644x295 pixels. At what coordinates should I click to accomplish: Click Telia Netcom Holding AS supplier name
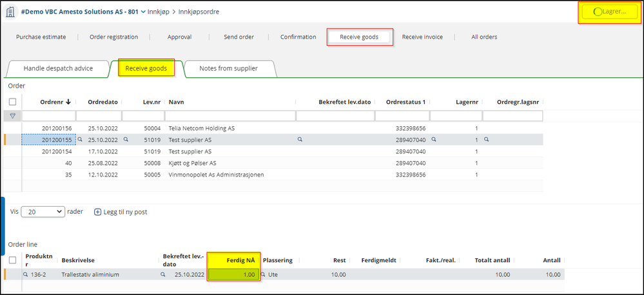[x=202, y=128]
